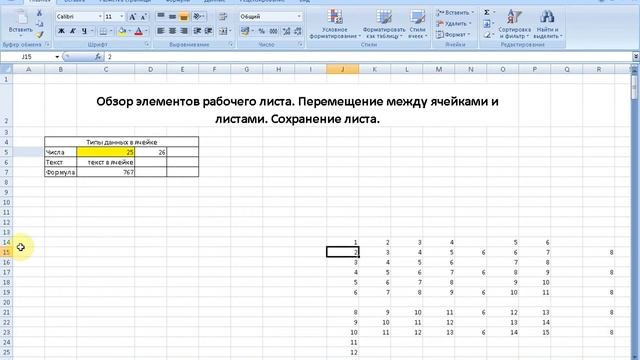This screenshot has height=360, width=640.
Task: Toggle bold (Ж) formatting
Action: coord(61,31)
